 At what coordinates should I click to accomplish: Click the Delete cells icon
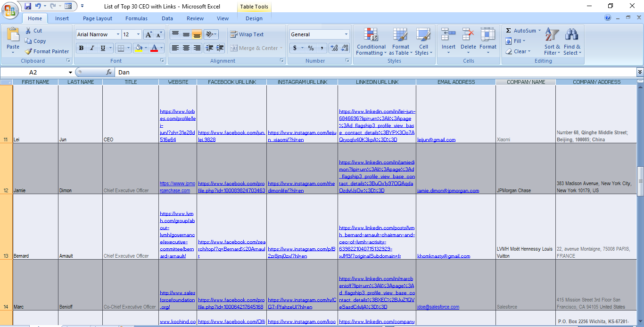pyautogui.click(x=468, y=35)
